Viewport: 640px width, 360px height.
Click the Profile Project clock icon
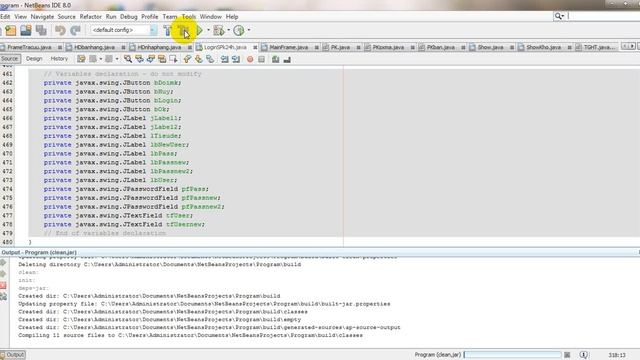239,30
